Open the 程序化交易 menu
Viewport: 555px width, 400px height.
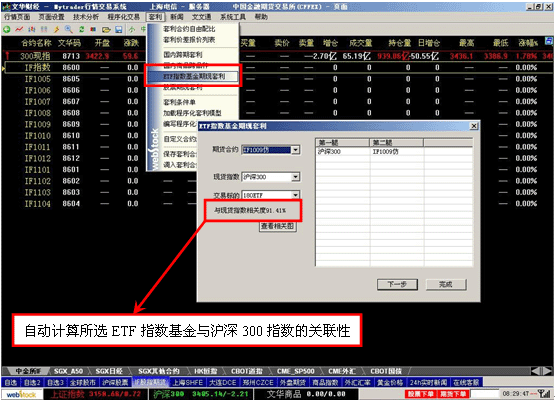click(x=124, y=17)
